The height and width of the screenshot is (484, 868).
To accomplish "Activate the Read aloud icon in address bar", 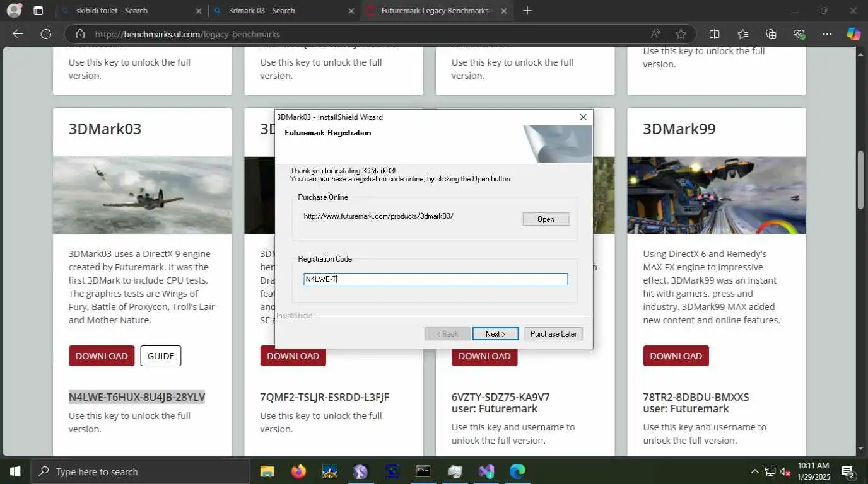I will tap(656, 34).
